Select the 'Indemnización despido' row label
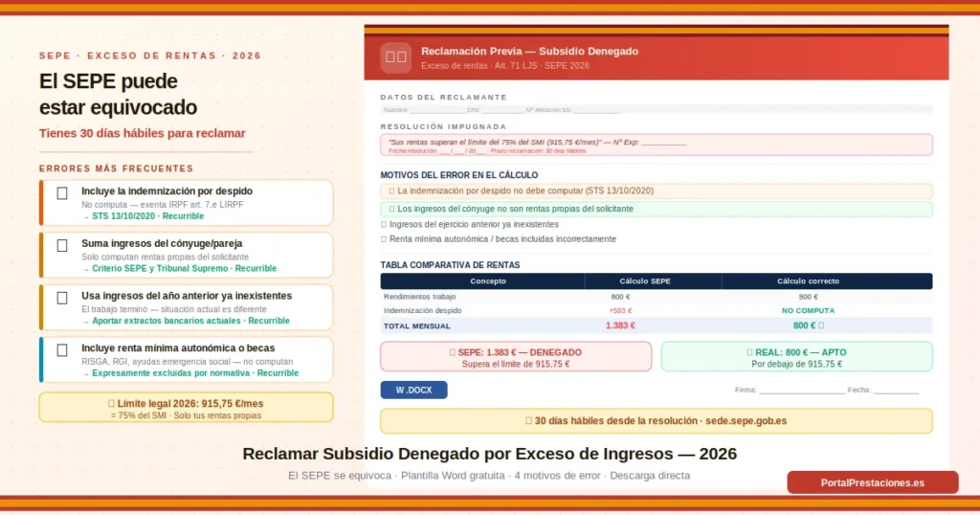Screen dimensions: 980x515 tap(422, 310)
